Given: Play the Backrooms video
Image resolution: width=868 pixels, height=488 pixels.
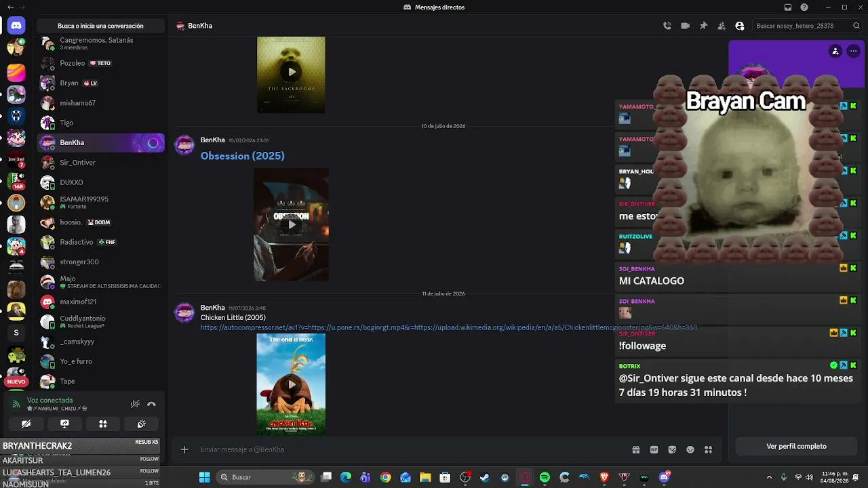Looking at the screenshot, I should (291, 71).
